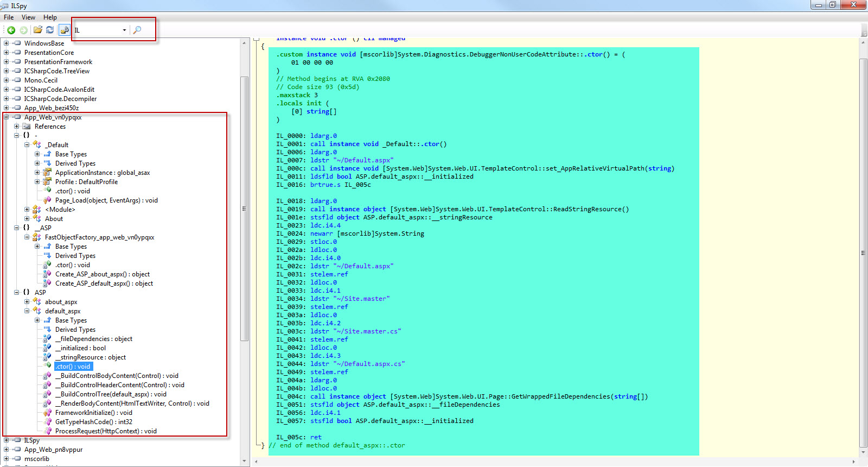Click the IL_005c: ret instruction
868x467 pixels.
click(299, 437)
